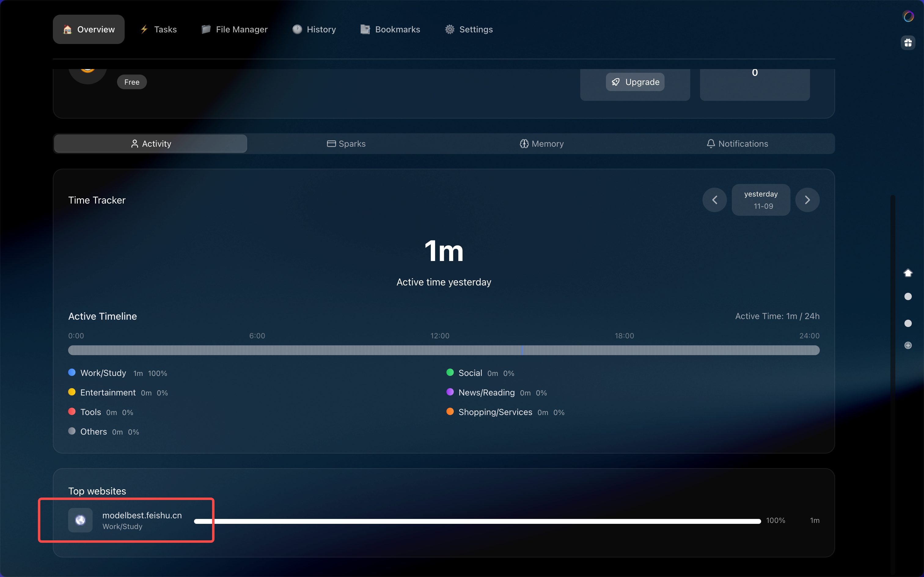Switch to the Sparks tab

(x=346, y=144)
